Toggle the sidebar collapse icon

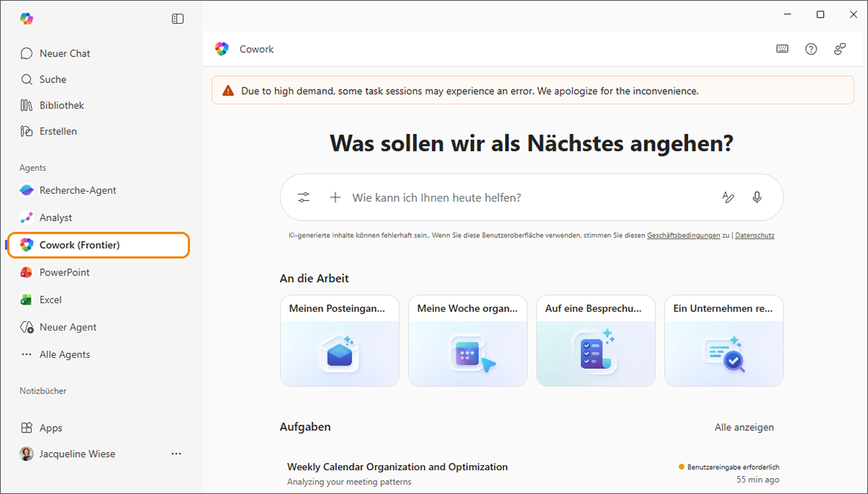pos(177,19)
